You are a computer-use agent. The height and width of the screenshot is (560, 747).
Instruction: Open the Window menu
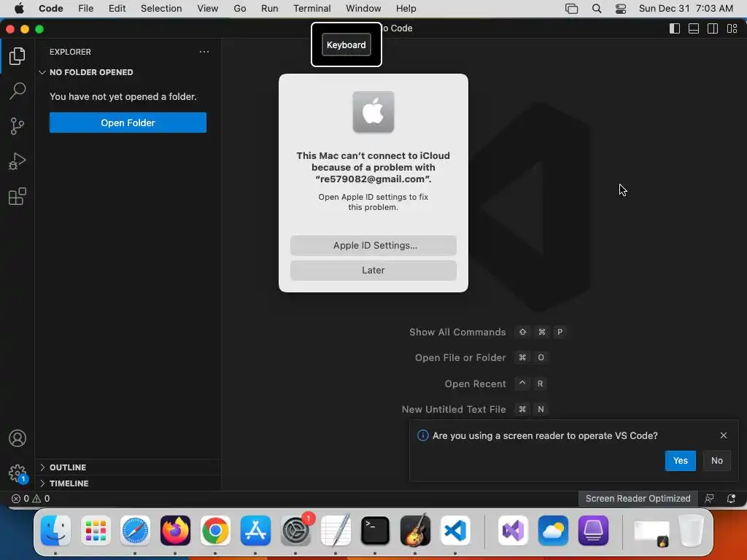click(363, 9)
